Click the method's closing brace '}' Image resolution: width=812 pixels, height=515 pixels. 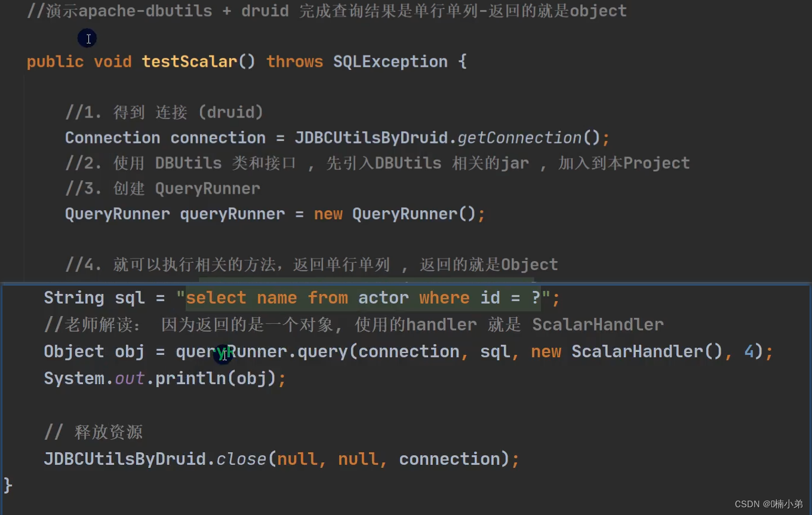[8, 485]
